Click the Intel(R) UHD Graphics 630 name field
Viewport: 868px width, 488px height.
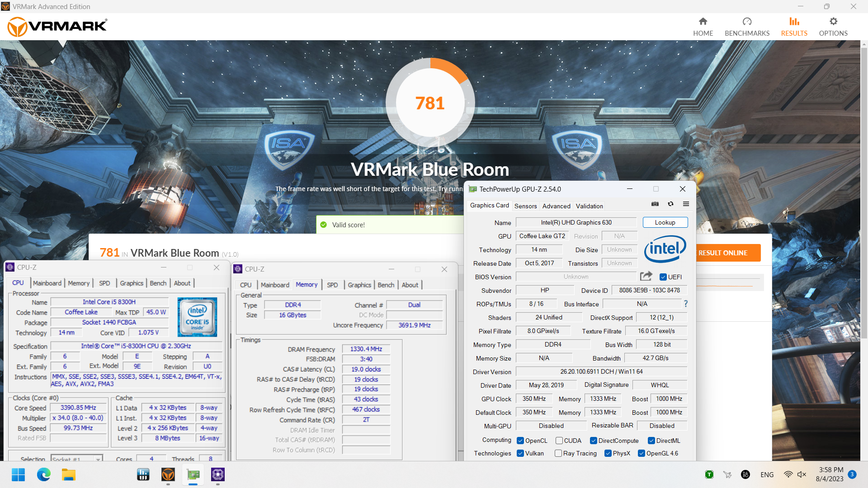pyautogui.click(x=576, y=222)
